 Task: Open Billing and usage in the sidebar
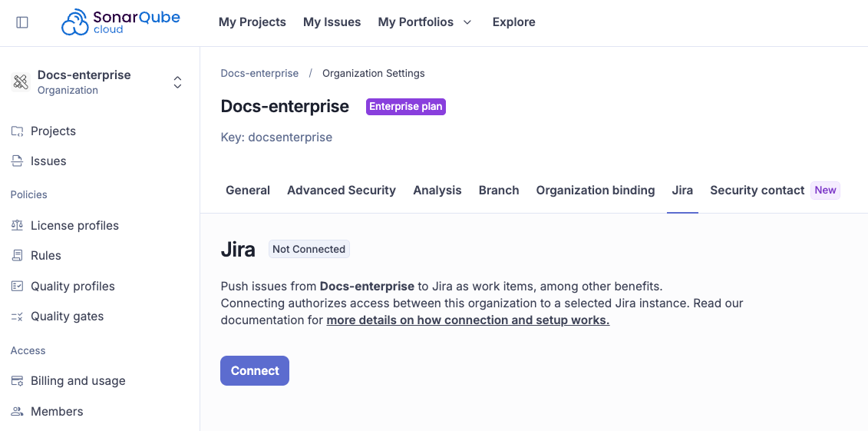tap(78, 381)
